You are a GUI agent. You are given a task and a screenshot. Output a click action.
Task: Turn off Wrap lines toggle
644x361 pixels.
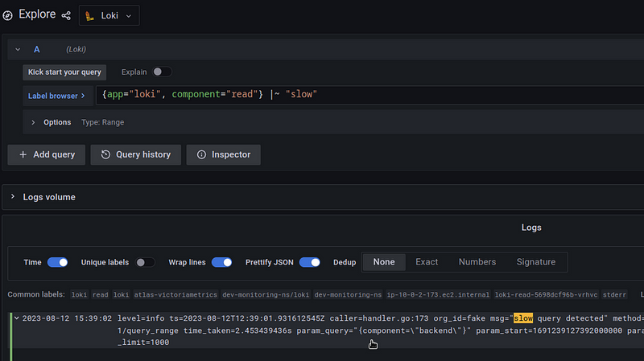221,262
